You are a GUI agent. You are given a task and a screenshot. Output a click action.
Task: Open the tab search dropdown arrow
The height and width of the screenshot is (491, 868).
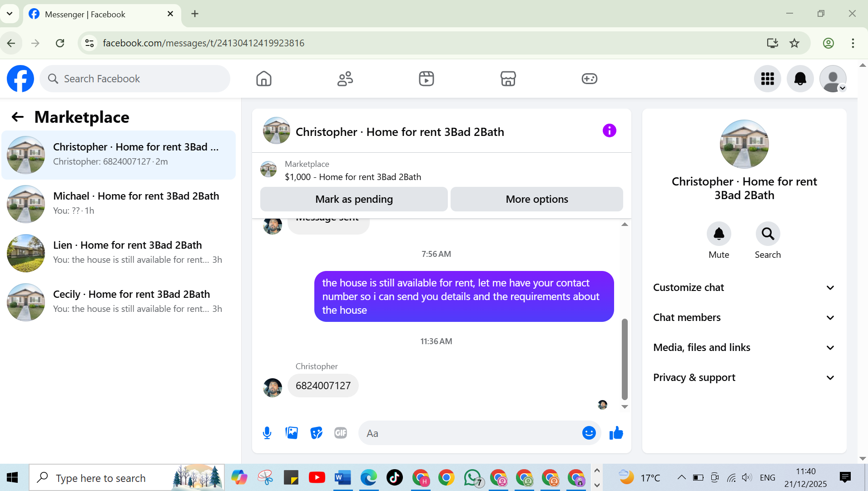coord(10,14)
